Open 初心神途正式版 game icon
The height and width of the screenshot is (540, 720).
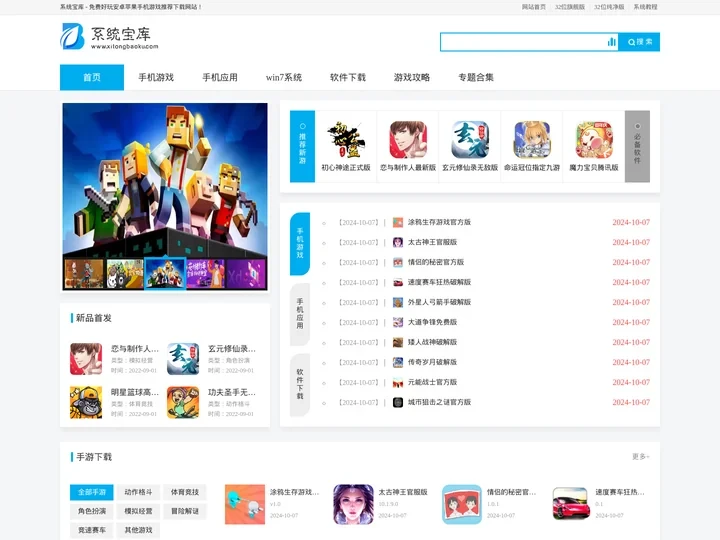pyautogui.click(x=346, y=140)
